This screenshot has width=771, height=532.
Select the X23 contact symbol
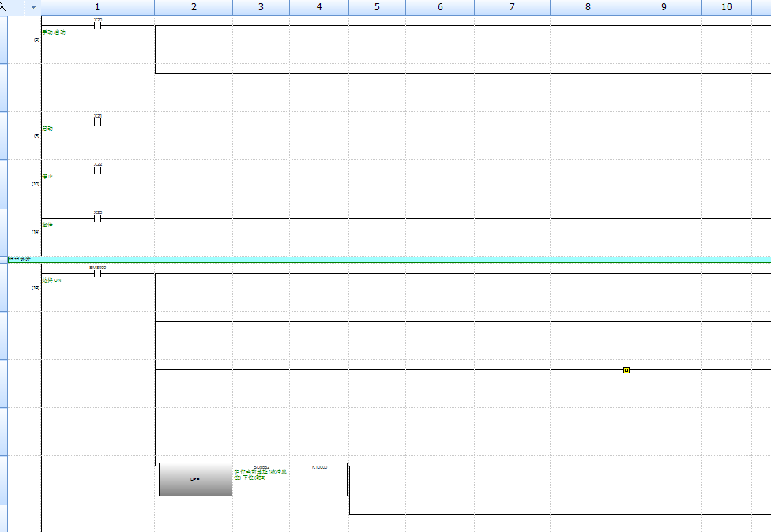[98, 218]
